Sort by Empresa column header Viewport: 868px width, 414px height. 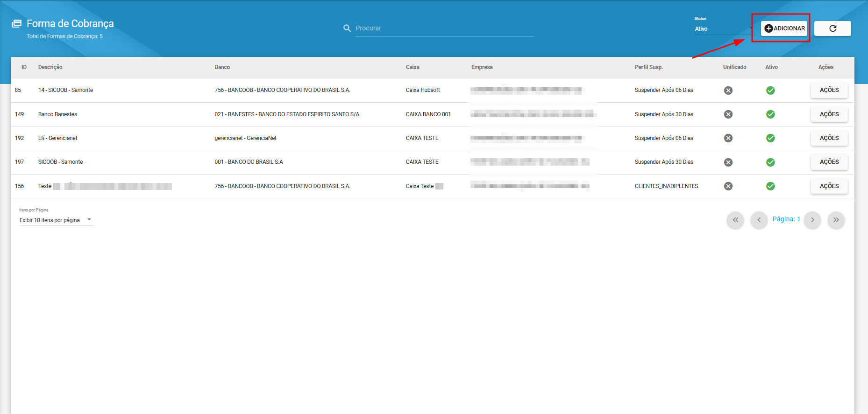(482, 67)
